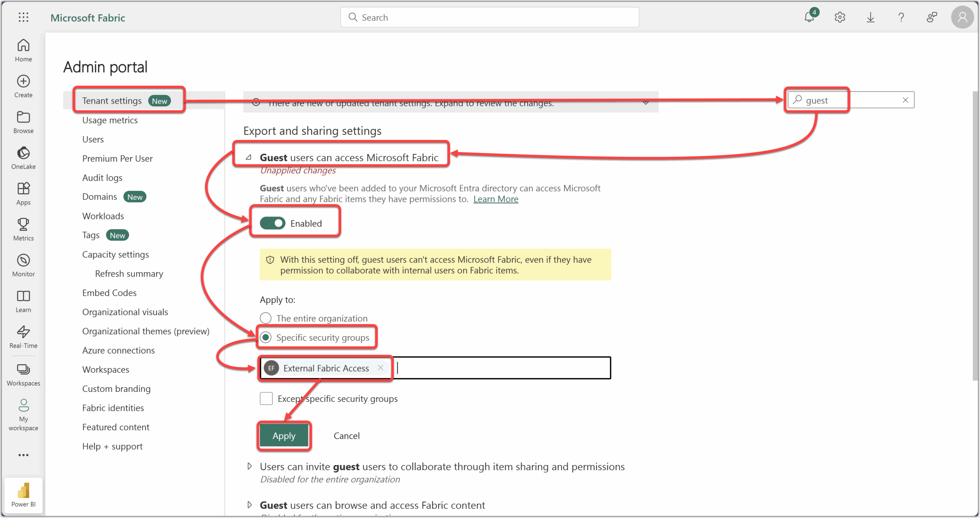Click the download arrow icon in header

tap(871, 17)
